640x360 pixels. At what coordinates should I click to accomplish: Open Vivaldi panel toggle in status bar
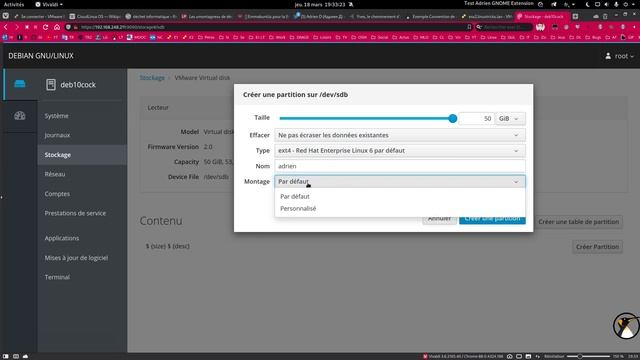pos(5,356)
